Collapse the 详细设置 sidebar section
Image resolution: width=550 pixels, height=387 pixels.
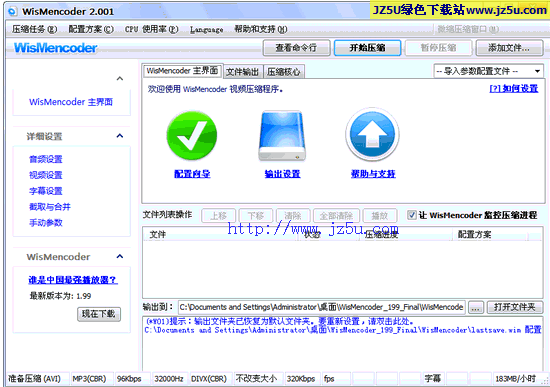[120, 136]
